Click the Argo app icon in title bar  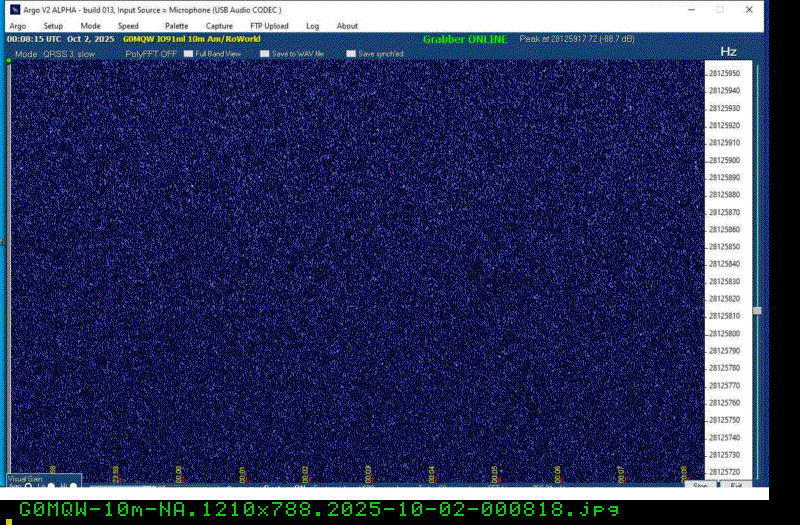click(14, 9)
